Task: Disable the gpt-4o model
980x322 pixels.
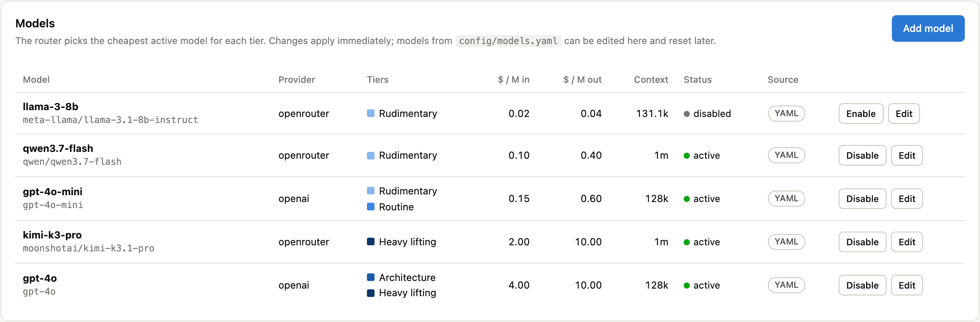Action: coord(862,286)
